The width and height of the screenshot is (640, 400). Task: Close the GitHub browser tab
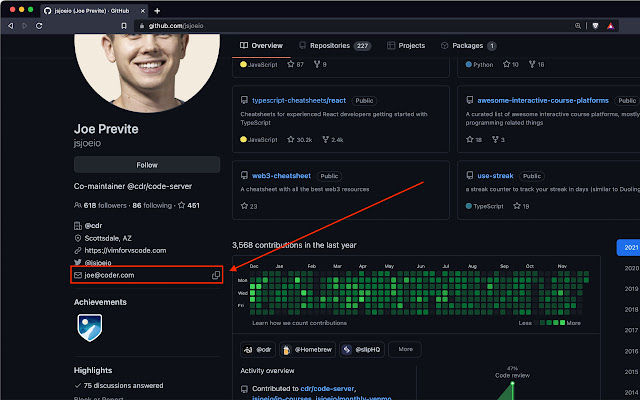pyautogui.click(x=142, y=11)
